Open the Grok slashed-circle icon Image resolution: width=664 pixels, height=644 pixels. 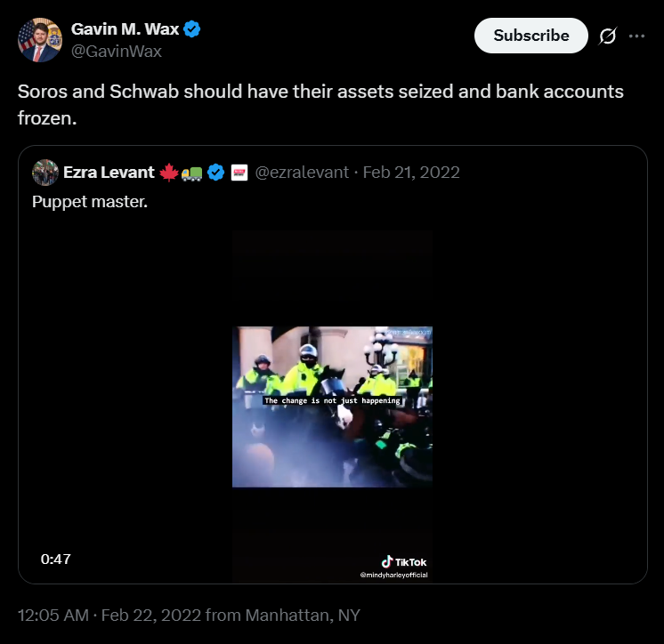pos(609,36)
